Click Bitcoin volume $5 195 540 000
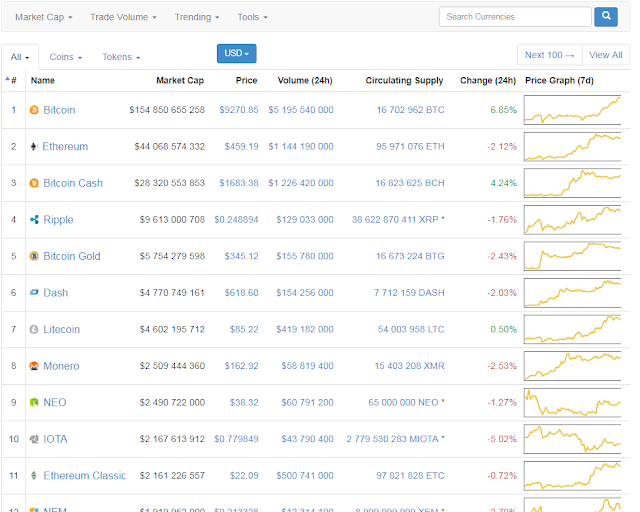 click(x=301, y=110)
